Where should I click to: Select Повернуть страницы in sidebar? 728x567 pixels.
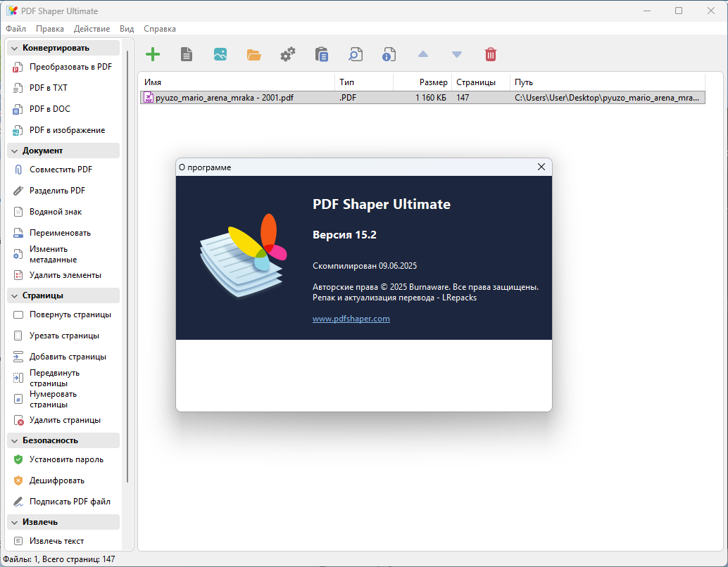(x=63, y=314)
